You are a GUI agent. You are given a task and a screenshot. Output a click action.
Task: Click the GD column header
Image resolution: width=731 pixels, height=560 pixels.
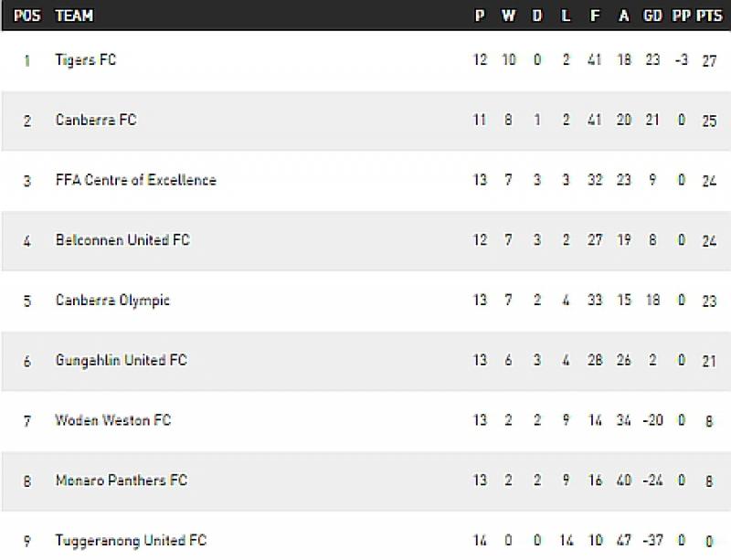652,16
